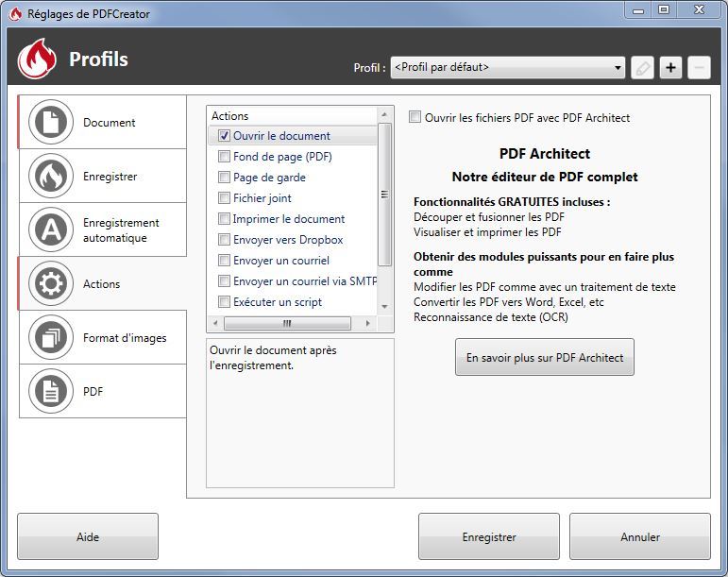The image size is (728, 577).
Task: Click right arrow of horizontal scrollbar
Action: [367, 323]
